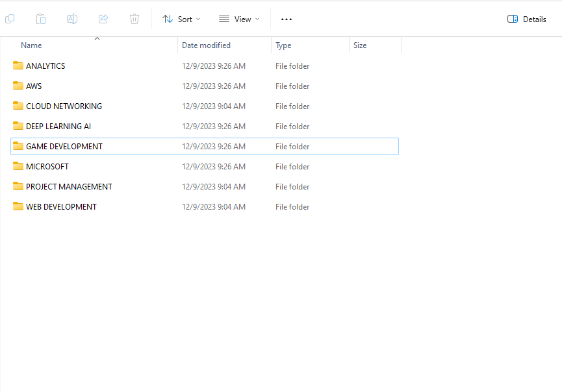Click the CLOUD NETWORKING folder icon

pyautogui.click(x=18, y=106)
